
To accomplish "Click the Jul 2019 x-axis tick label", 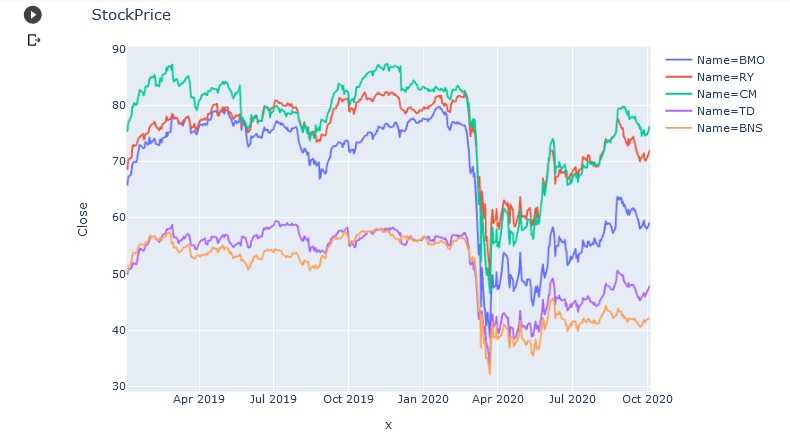I will point(273,399).
